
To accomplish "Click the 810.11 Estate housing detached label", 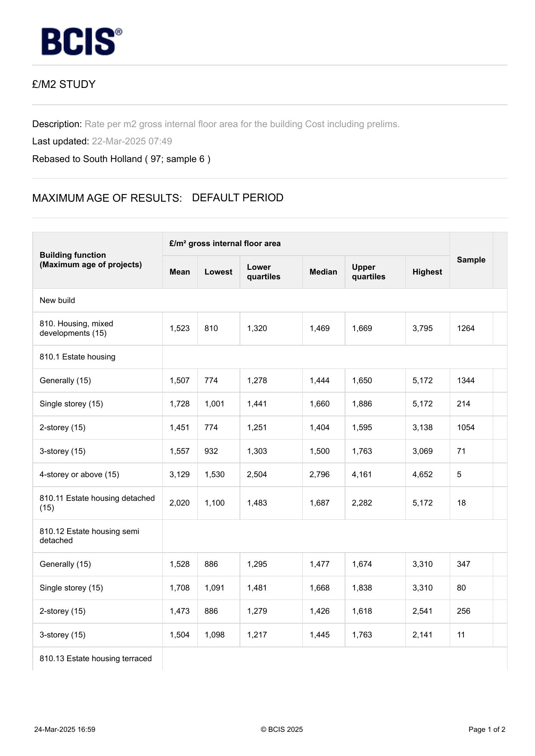I will [97, 503].
